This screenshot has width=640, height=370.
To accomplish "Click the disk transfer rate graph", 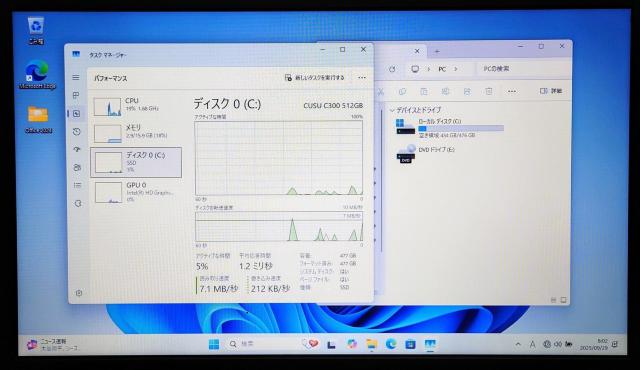I will [279, 227].
